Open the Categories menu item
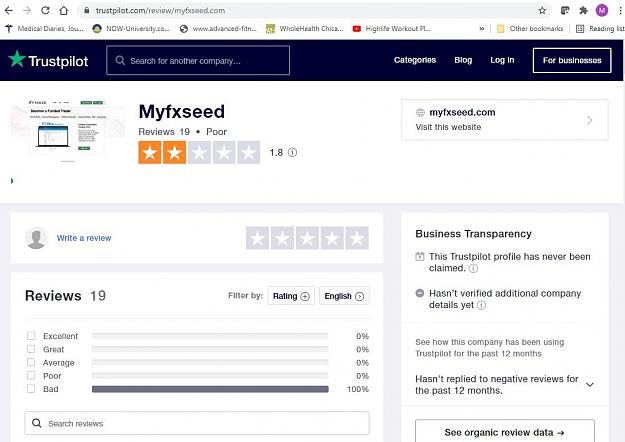This screenshot has height=442, width=625. coord(415,60)
